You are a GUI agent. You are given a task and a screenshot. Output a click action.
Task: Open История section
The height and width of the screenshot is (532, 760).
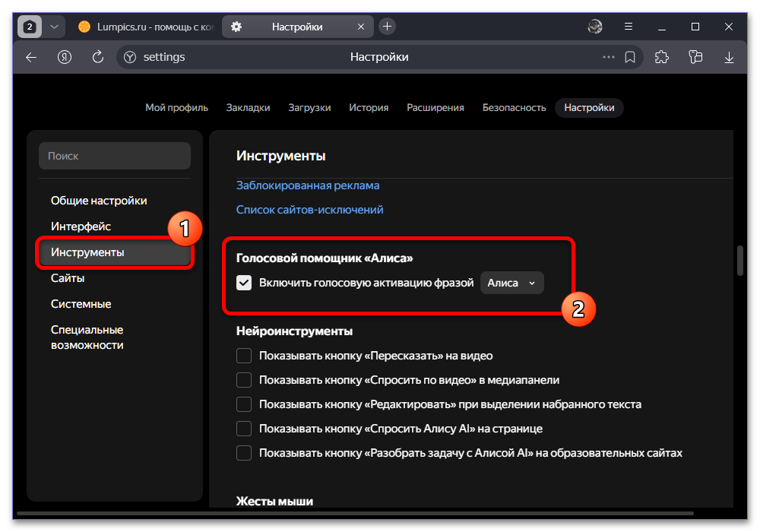(369, 108)
